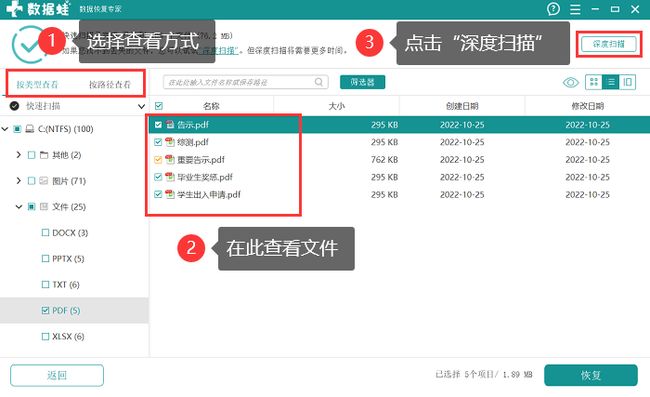Expand the 其他 (2) tree node
Screen dimensions: 650x397
coord(18,155)
